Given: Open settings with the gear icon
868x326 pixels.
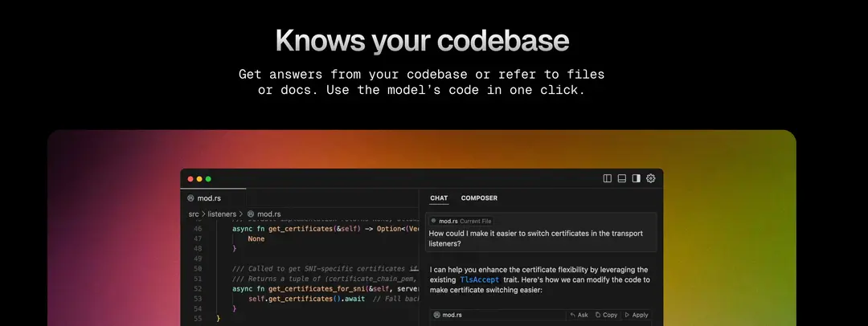Looking at the screenshot, I should (x=651, y=178).
